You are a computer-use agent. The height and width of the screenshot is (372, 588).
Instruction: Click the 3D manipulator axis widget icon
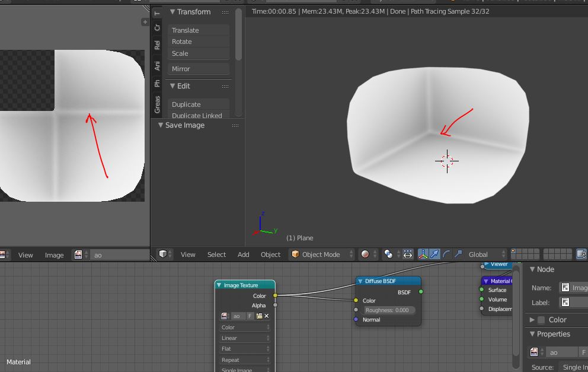(x=423, y=254)
